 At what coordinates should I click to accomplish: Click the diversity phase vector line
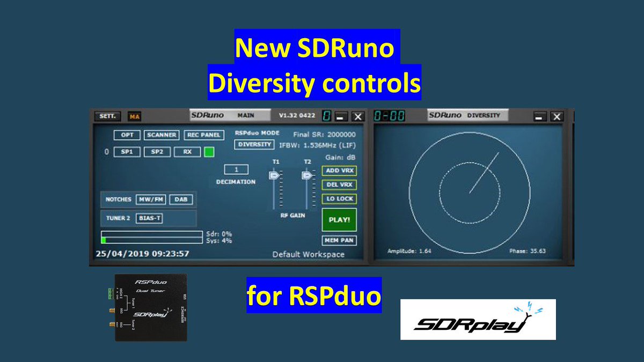pos(484,173)
